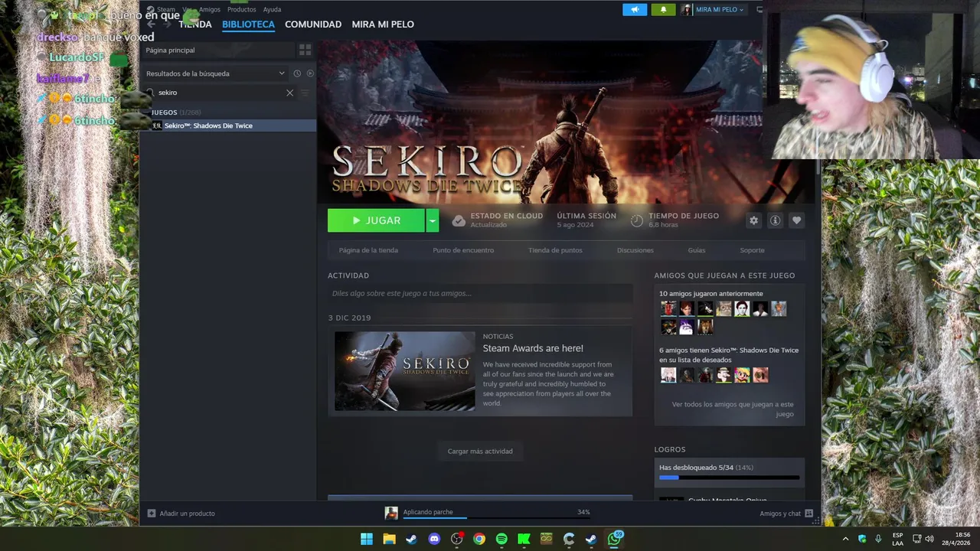This screenshot has width=980, height=551.
Task: Switch to the BIBLIOTECA tab
Action: pos(248,24)
